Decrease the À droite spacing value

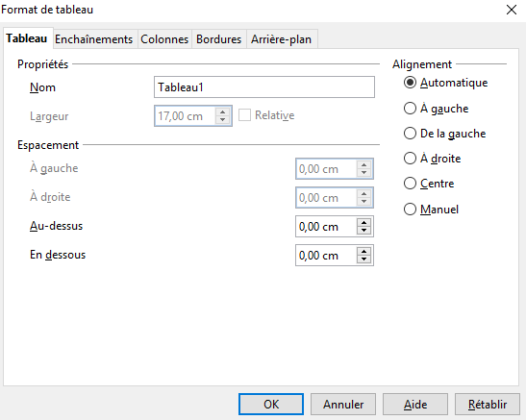[x=364, y=202]
